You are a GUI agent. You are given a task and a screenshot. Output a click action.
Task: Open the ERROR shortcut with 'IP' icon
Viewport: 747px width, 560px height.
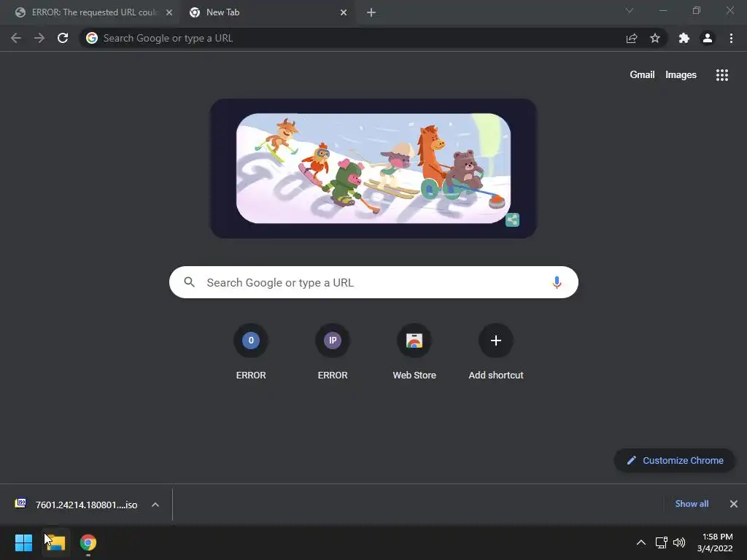(x=333, y=341)
